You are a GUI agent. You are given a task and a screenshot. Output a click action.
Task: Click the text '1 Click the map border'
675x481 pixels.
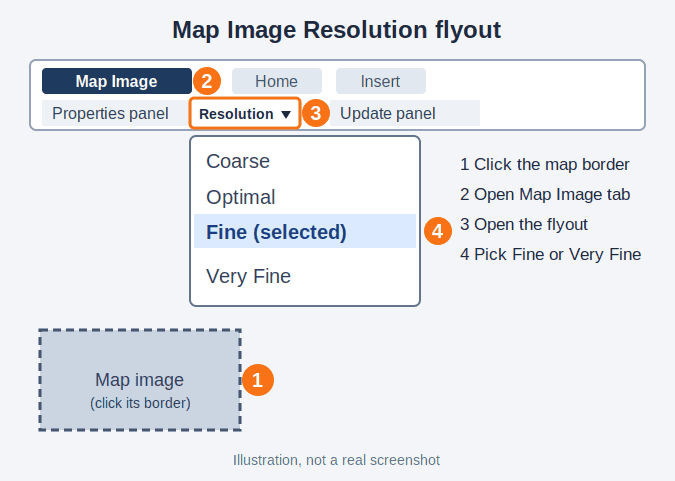tap(545, 164)
